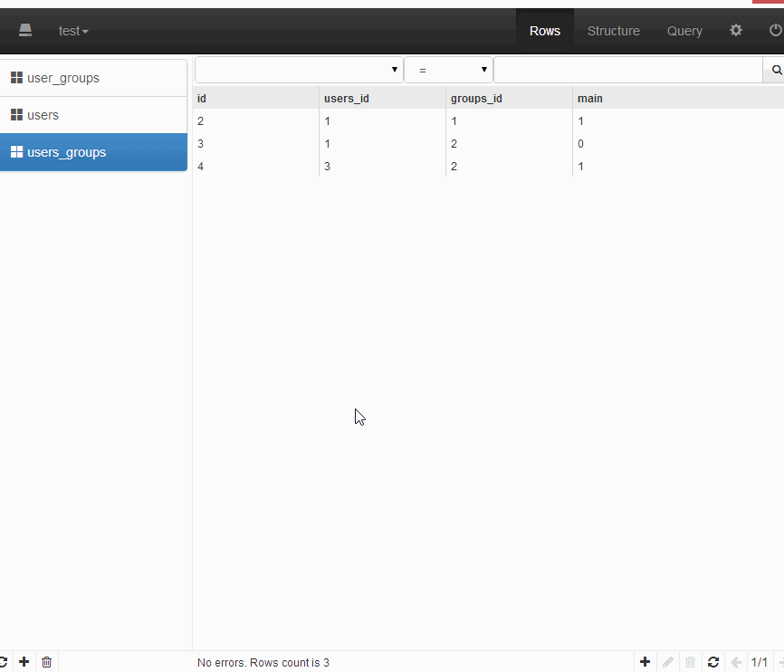The width and height of the screenshot is (784, 672).
Task: Click users_id value 3 in row with id 4
Action: (x=327, y=167)
